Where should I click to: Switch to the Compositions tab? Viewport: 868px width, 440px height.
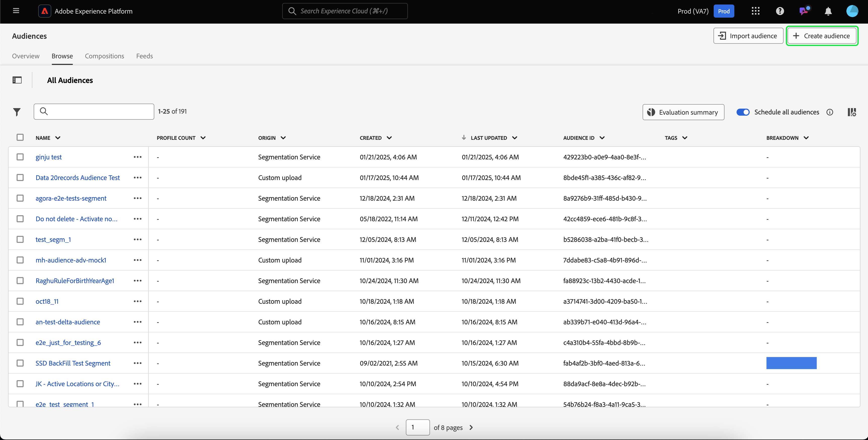[105, 56]
